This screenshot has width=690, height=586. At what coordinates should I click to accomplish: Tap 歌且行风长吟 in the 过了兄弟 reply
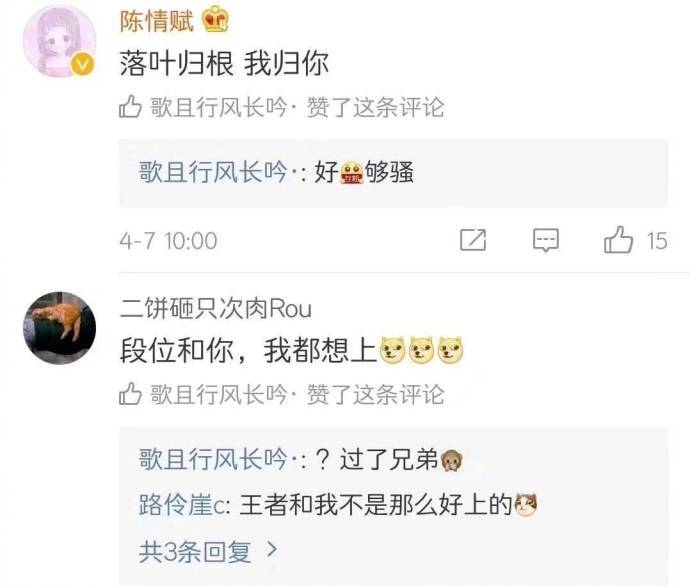(213, 459)
